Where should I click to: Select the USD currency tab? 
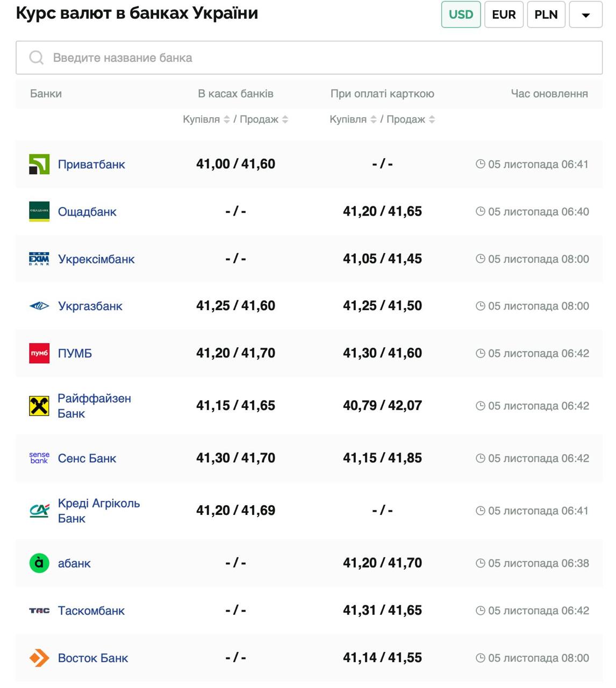[461, 15]
